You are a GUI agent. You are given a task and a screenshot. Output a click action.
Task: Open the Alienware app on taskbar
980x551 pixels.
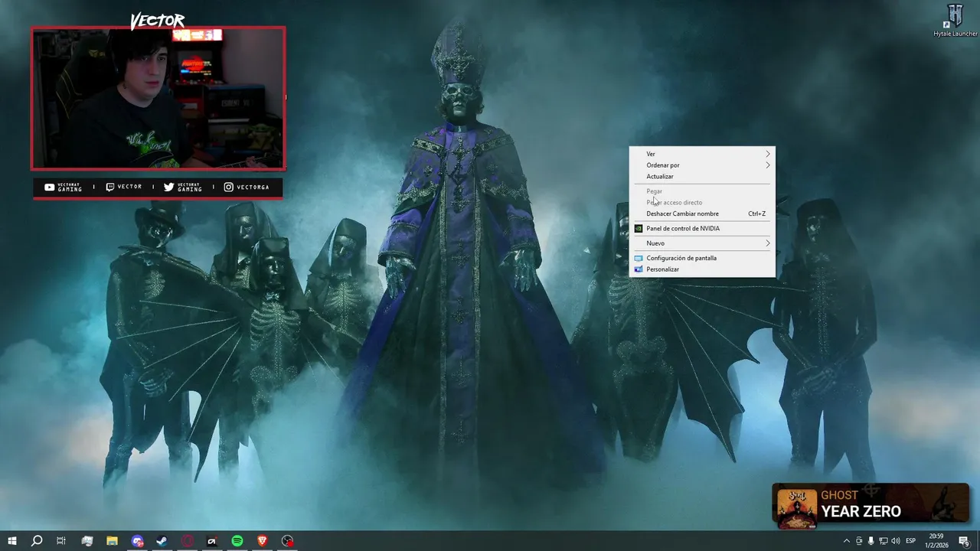[x=212, y=541]
